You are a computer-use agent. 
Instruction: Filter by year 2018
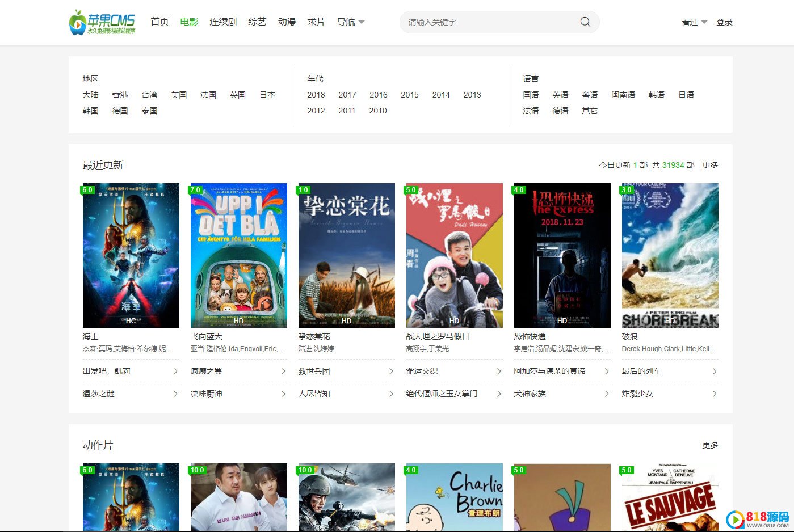316,95
